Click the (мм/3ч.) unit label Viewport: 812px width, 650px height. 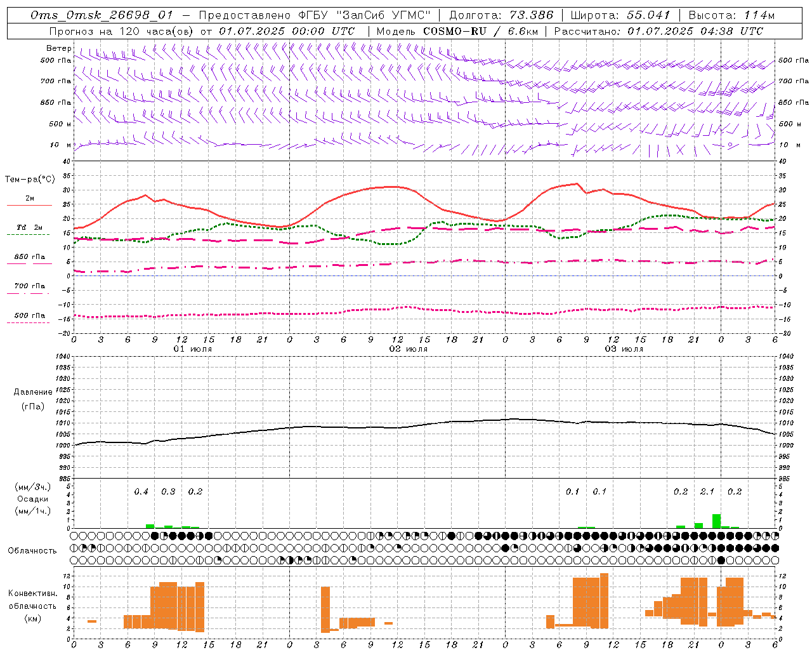point(32,487)
